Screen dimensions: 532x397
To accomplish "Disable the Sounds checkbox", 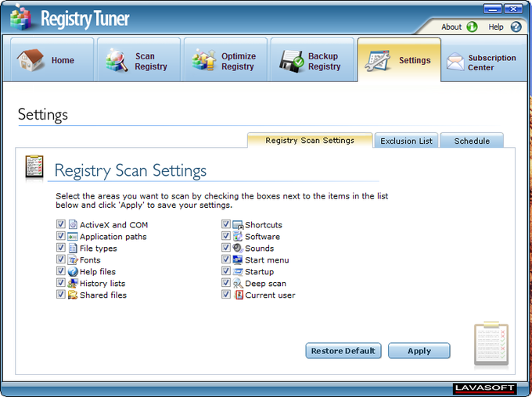I will click(x=226, y=248).
